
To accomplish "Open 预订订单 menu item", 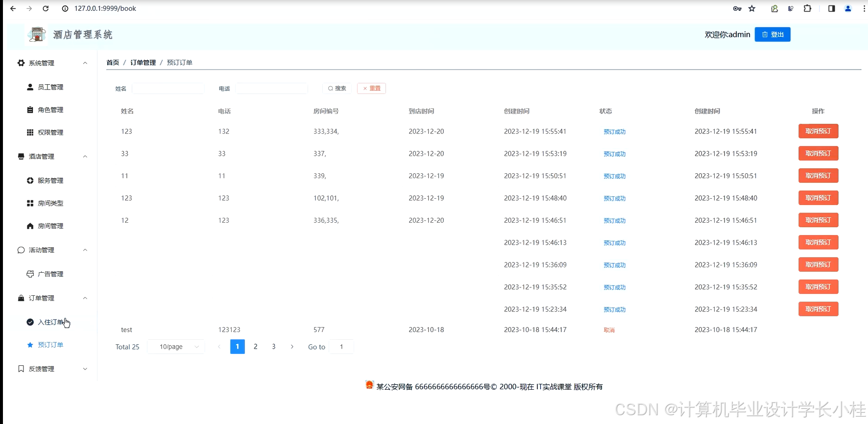I will pyautogui.click(x=50, y=345).
